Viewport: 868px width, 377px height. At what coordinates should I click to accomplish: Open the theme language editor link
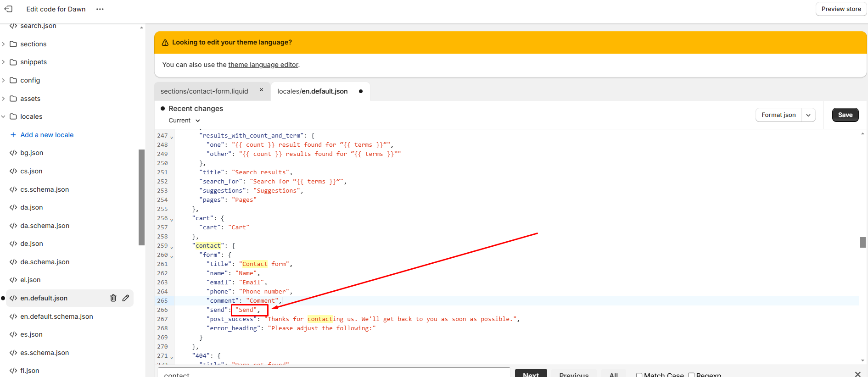click(x=263, y=65)
